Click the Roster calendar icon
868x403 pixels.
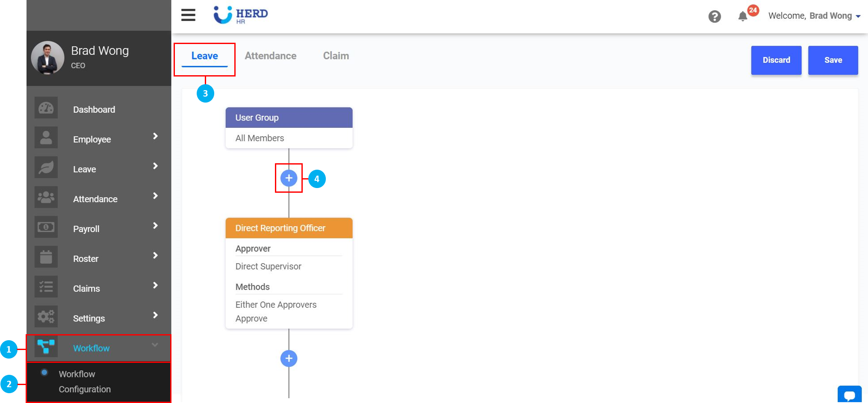(x=46, y=257)
